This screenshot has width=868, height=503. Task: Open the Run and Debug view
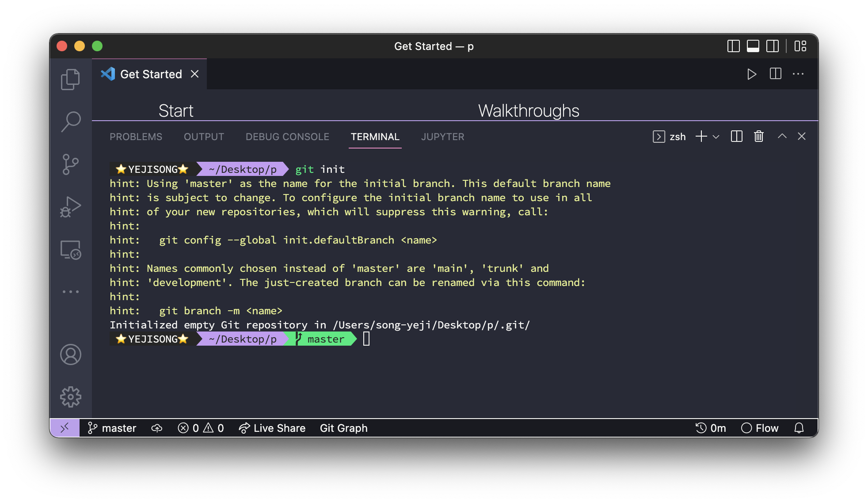70,206
